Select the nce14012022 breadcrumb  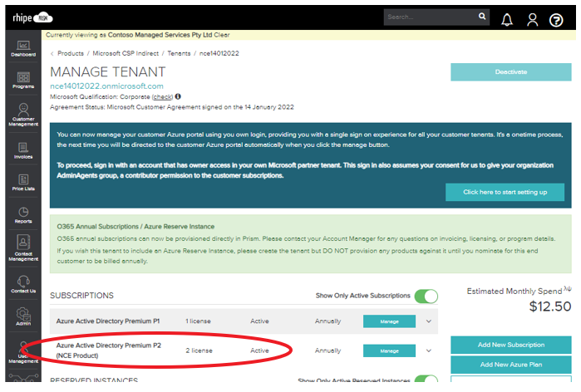tap(219, 53)
